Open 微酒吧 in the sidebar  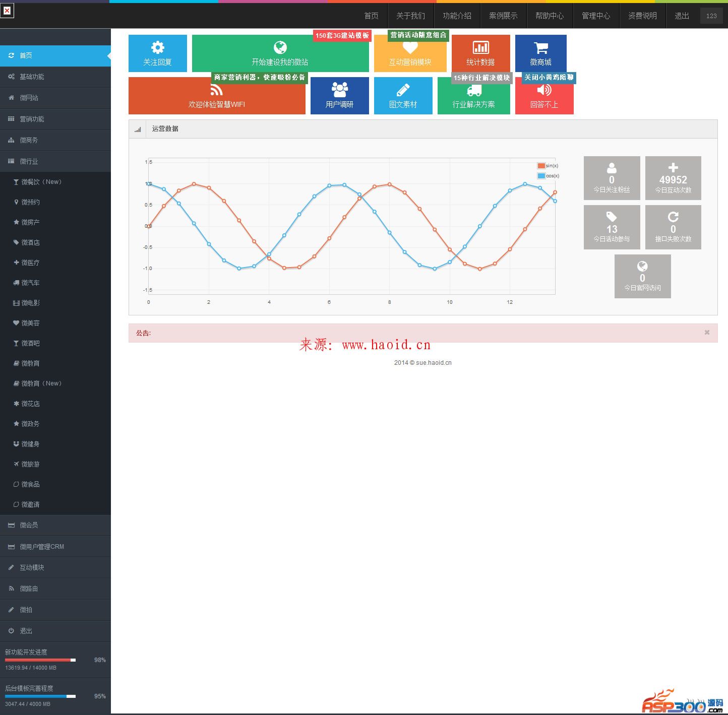[x=55, y=343]
